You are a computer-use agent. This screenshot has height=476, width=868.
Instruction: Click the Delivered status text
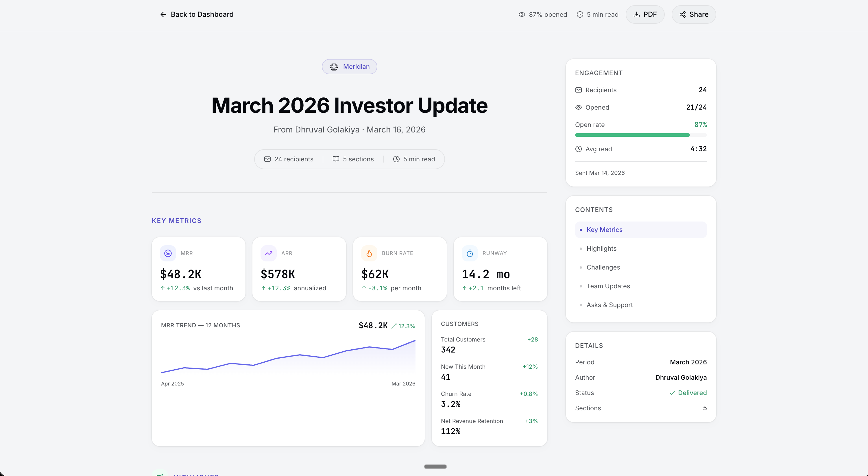692,393
